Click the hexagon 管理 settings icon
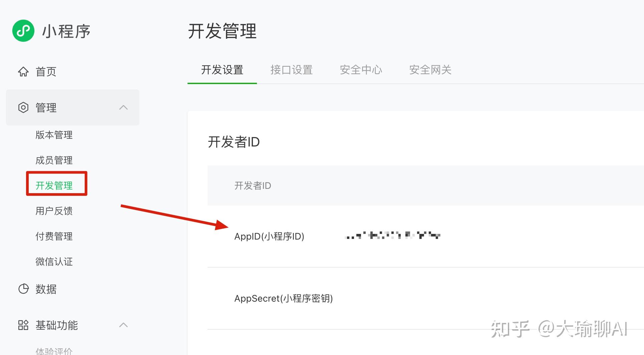644x355 pixels. pos(23,107)
